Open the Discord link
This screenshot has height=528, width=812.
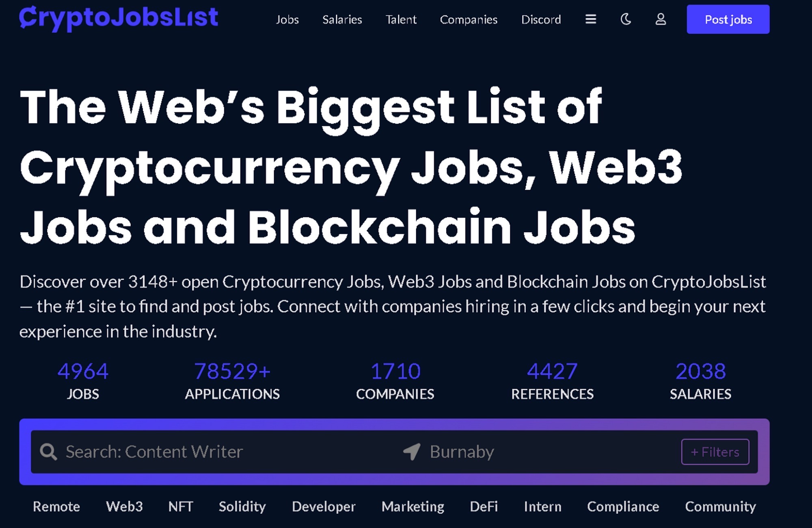[541, 19]
